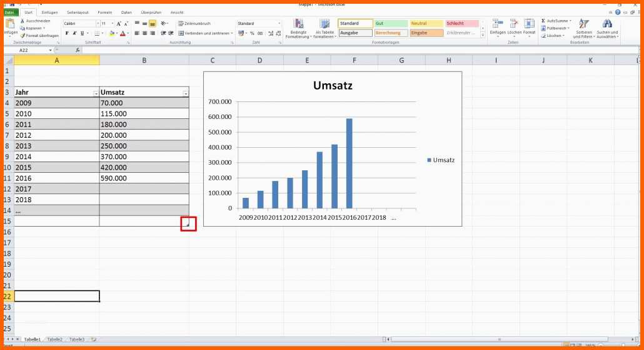Apply the Schlecht cell style
The image size is (644, 350).
pyautogui.click(x=462, y=24)
